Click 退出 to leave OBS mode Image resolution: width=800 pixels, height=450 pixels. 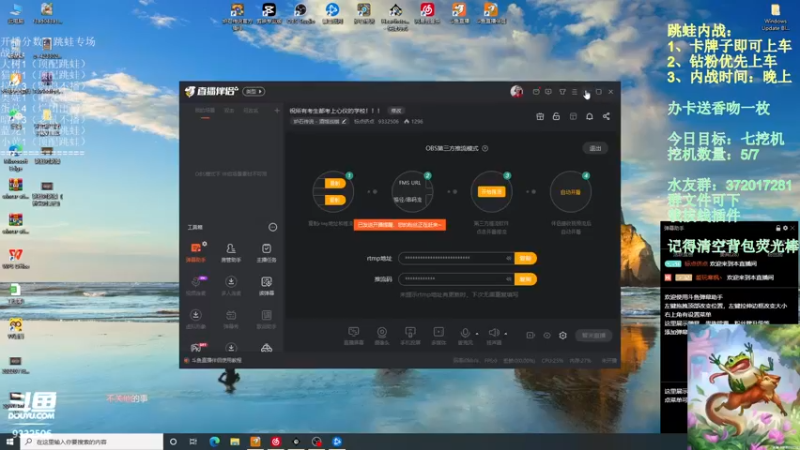coord(595,148)
